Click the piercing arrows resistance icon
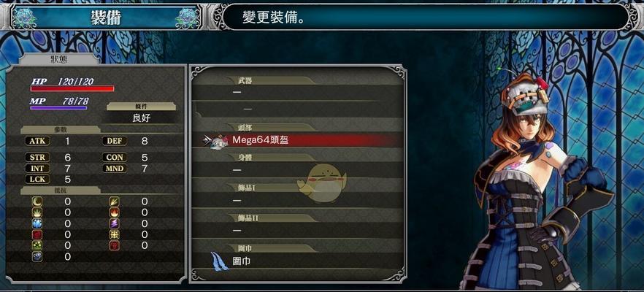644x292 pixels. click(114, 201)
